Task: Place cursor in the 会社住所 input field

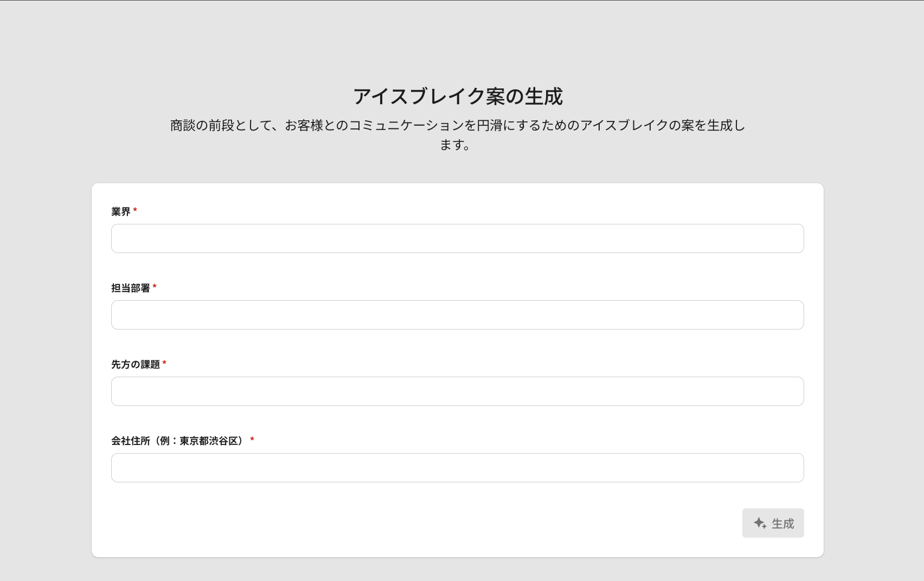Action: tap(457, 468)
